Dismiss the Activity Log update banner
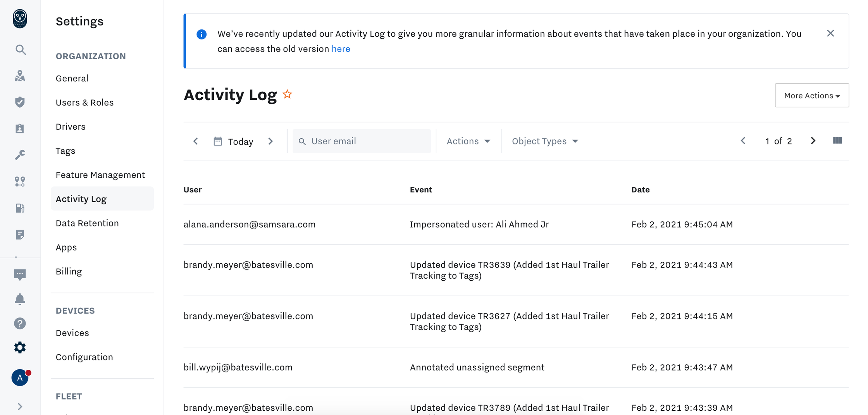Screen dimensions: 868x415 [x=830, y=33]
